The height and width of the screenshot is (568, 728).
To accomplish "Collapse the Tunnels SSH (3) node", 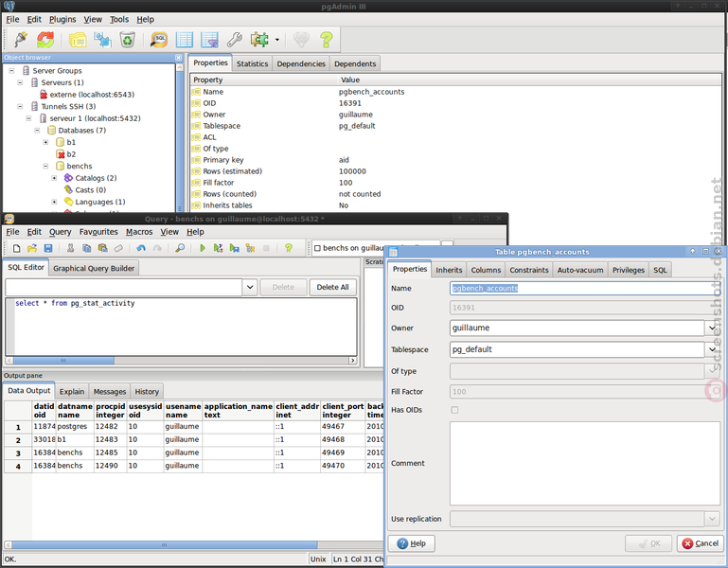I will [x=20, y=106].
